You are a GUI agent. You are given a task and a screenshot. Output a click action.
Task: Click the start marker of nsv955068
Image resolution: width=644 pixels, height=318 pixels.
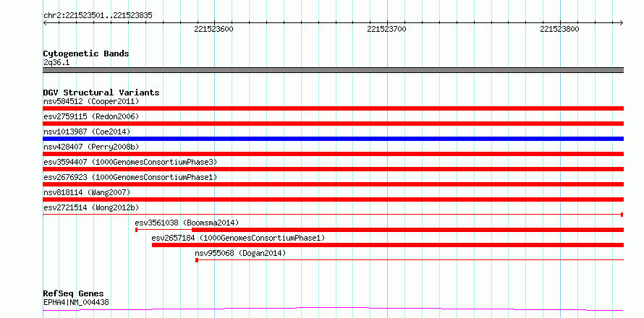click(x=197, y=260)
